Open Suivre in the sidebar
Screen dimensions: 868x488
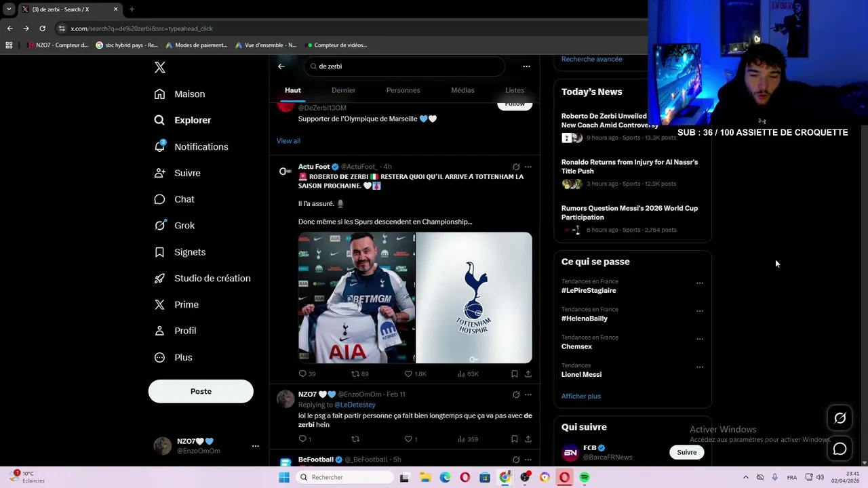click(177, 173)
